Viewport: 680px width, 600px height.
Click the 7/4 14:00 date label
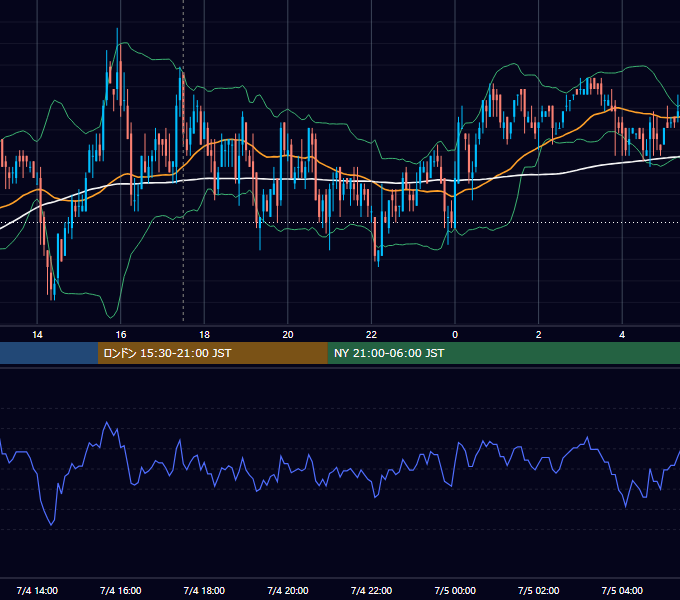tap(37, 590)
